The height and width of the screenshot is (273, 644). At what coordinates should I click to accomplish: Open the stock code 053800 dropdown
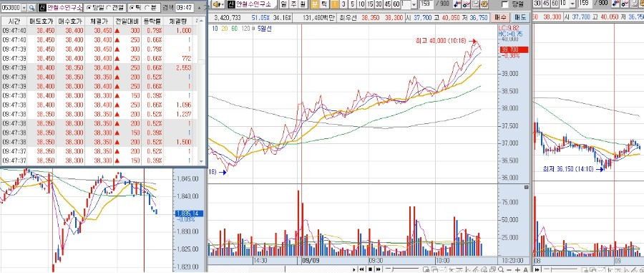point(24,8)
